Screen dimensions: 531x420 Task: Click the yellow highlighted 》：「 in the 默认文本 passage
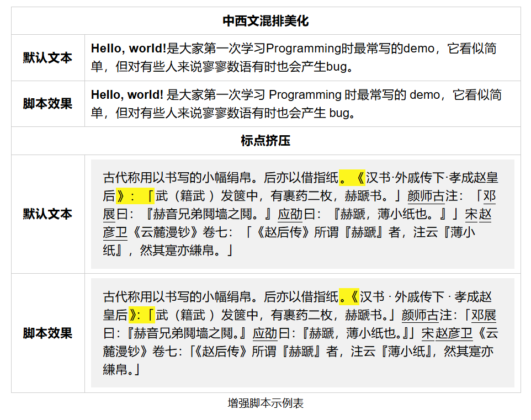tap(136, 196)
